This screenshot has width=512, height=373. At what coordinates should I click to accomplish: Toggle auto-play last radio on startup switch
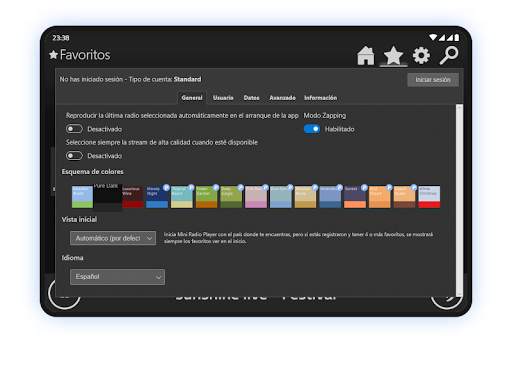74,129
